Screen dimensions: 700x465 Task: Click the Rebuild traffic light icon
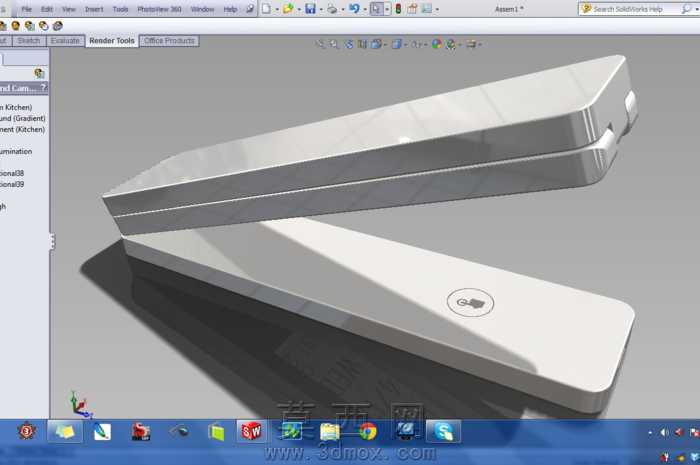tap(398, 8)
